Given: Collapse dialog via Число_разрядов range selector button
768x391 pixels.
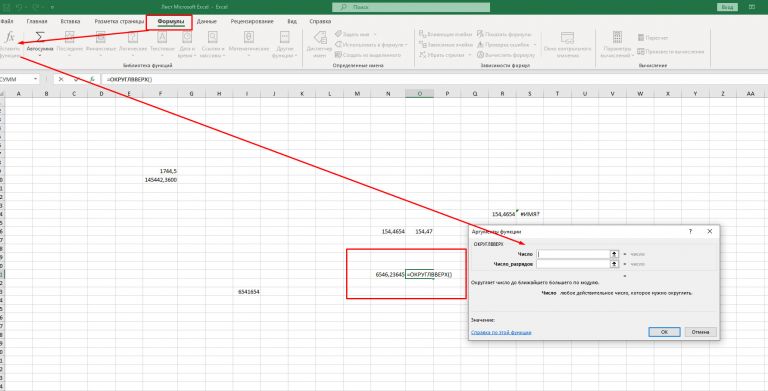Looking at the screenshot, I should 614,264.
